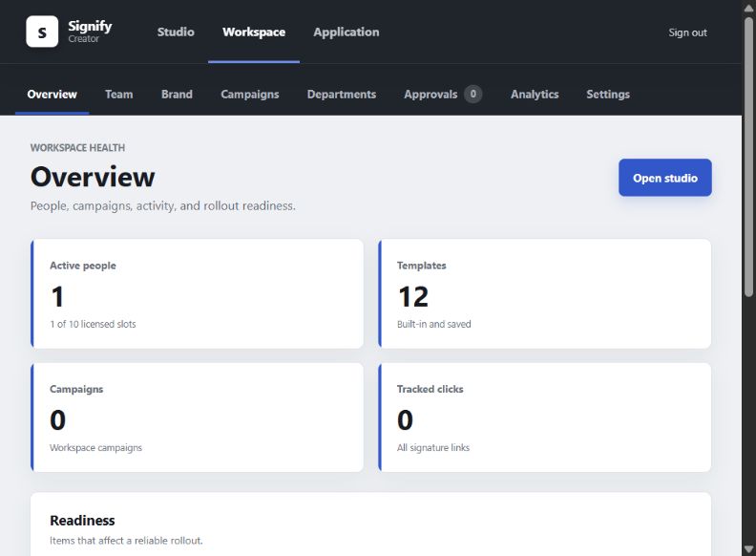The width and height of the screenshot is (756, 556).
Task: Select the Tracked clicks card
Action: click(544, 417)
